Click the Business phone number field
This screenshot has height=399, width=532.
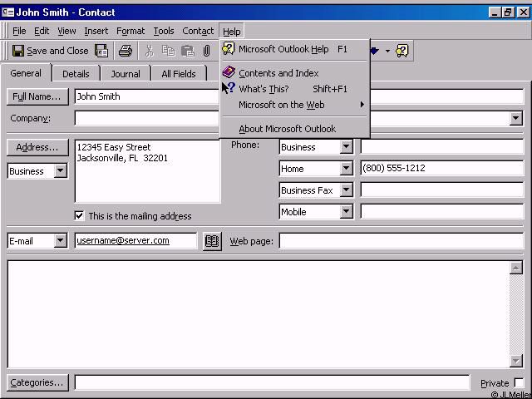pos(441,147)
